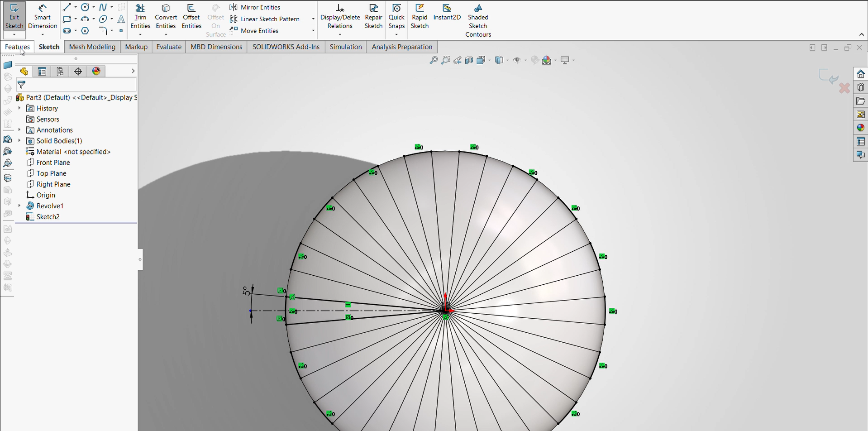Select the Sketch Fillet tool
The image size is (868, 431).
103,31
